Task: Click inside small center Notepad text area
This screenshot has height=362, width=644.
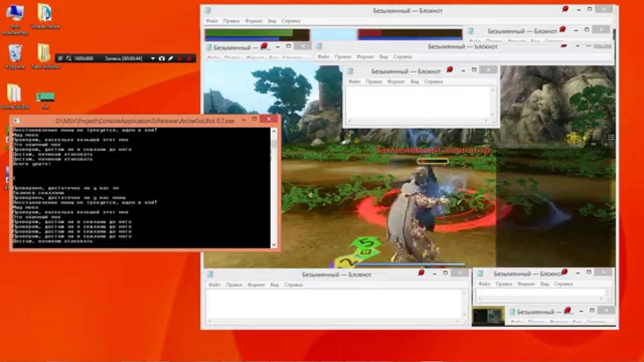Action: click(418, 102)
